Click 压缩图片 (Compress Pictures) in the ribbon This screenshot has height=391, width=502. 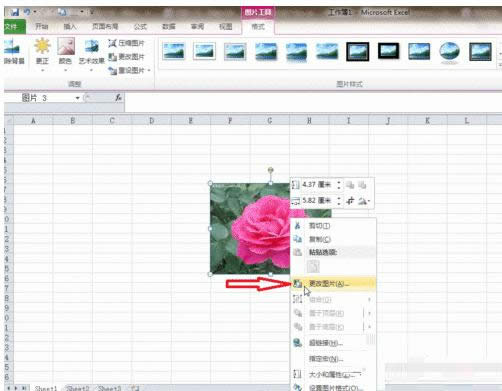[127, 43]
